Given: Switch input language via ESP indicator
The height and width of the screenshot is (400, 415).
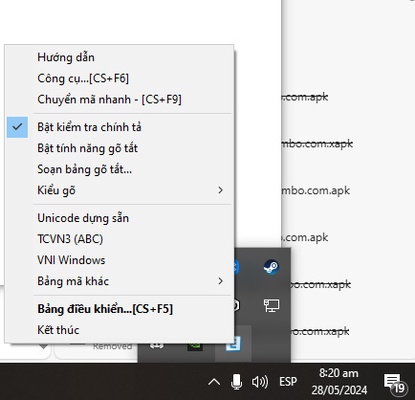Looking at the screenshot, I should point(288,382).
